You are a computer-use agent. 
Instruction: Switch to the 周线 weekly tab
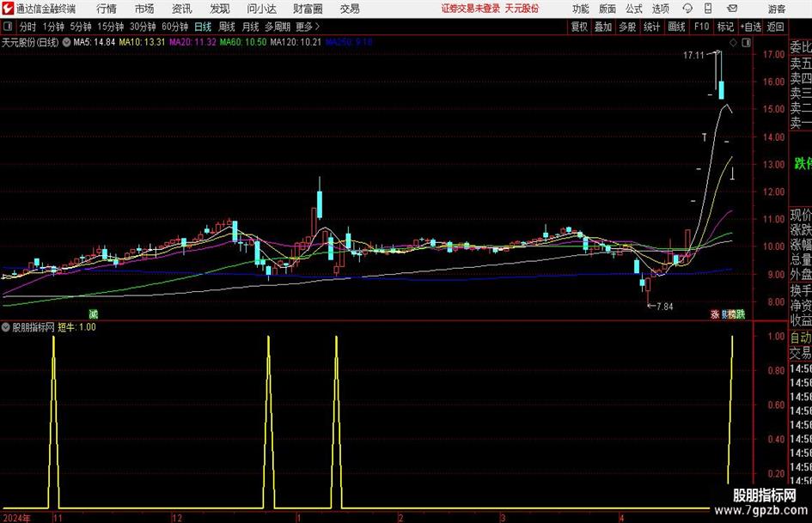227,27
